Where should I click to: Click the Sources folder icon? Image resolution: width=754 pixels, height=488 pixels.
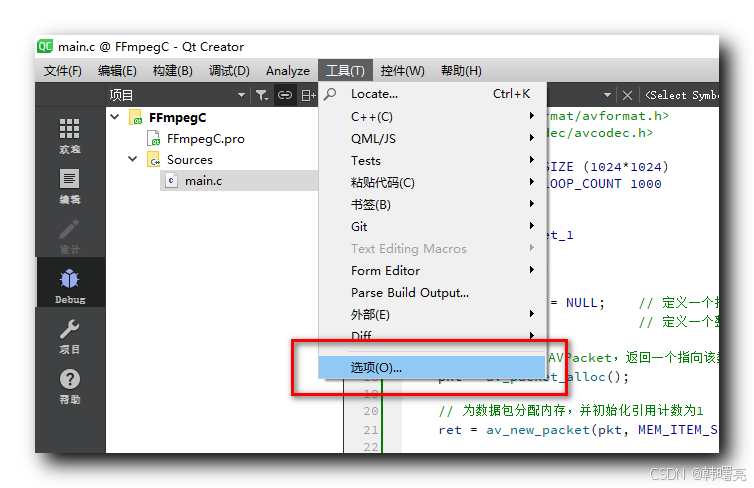click(x=153, y=160)
